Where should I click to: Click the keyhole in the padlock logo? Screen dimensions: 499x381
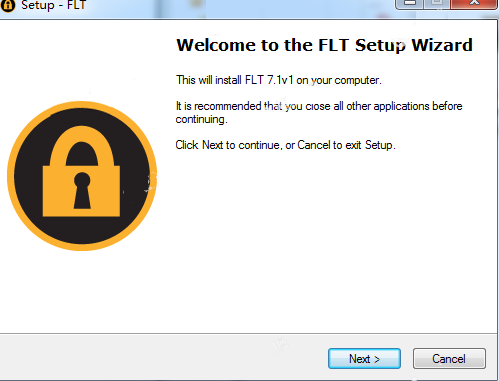click(x=82, y=191)
